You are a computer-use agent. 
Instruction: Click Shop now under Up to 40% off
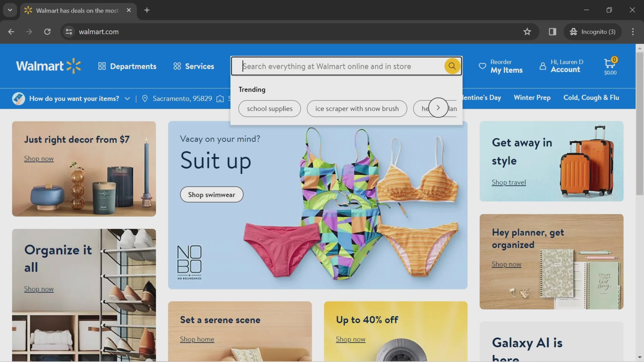tap(351, 339)
